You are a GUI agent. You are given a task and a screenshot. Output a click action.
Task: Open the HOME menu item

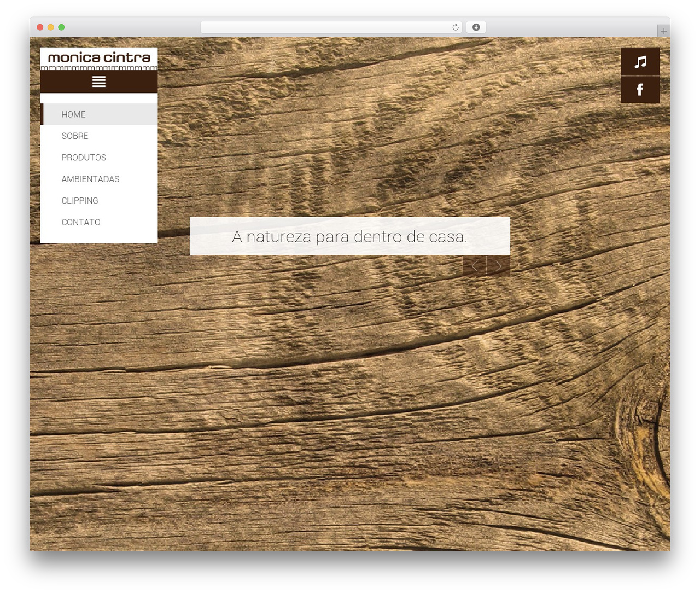(x=99, y=114)
